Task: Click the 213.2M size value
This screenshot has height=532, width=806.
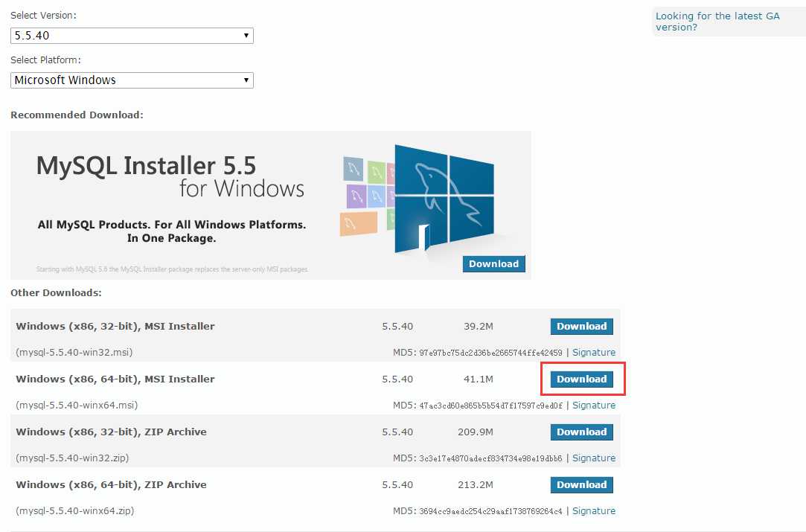Action: click(x=476, y=484)
